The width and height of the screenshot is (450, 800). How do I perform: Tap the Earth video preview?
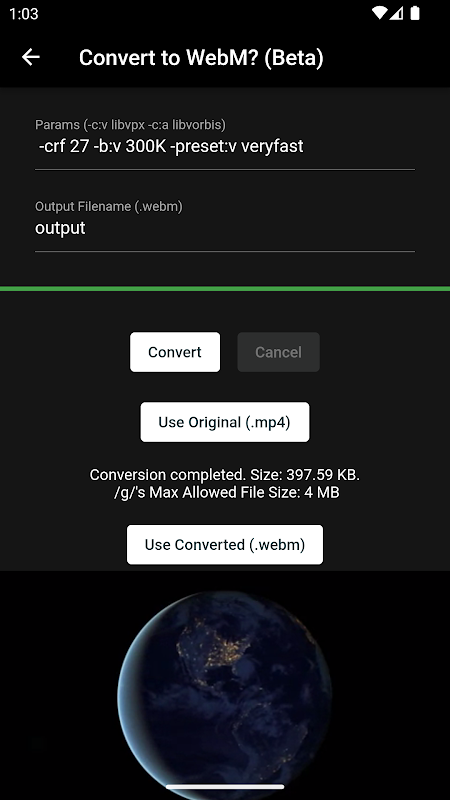[x=225, y=685]
